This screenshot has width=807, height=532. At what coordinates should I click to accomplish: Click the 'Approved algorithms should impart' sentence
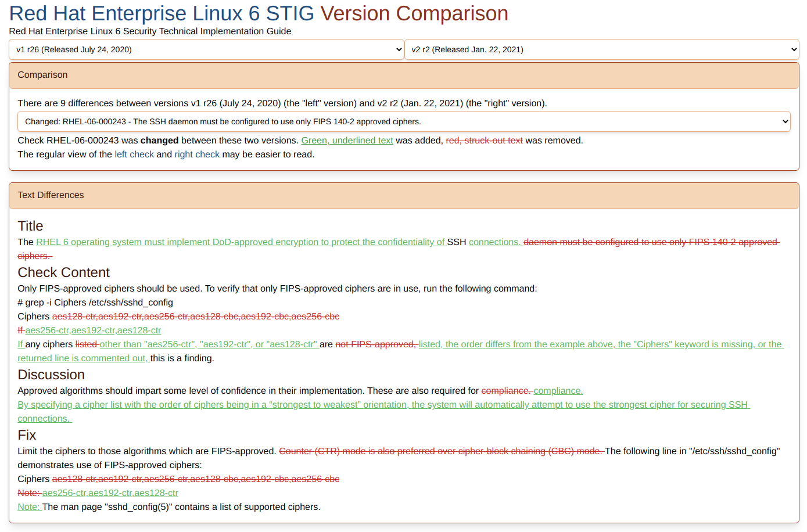pos(192,391)
